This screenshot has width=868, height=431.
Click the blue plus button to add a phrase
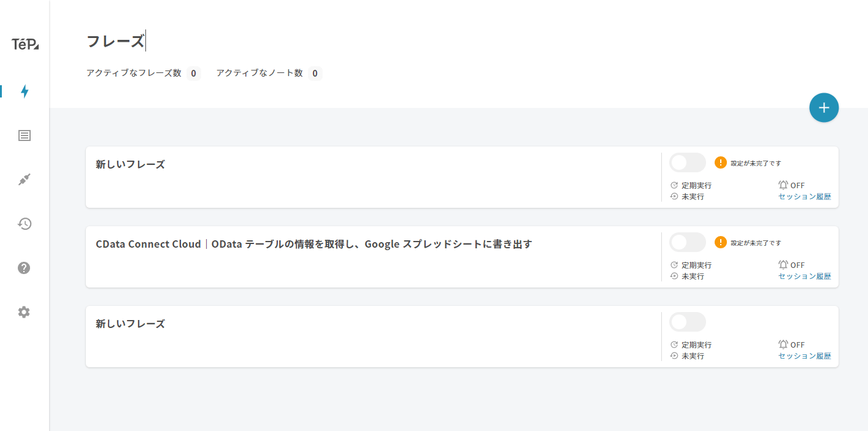point(823,108)
